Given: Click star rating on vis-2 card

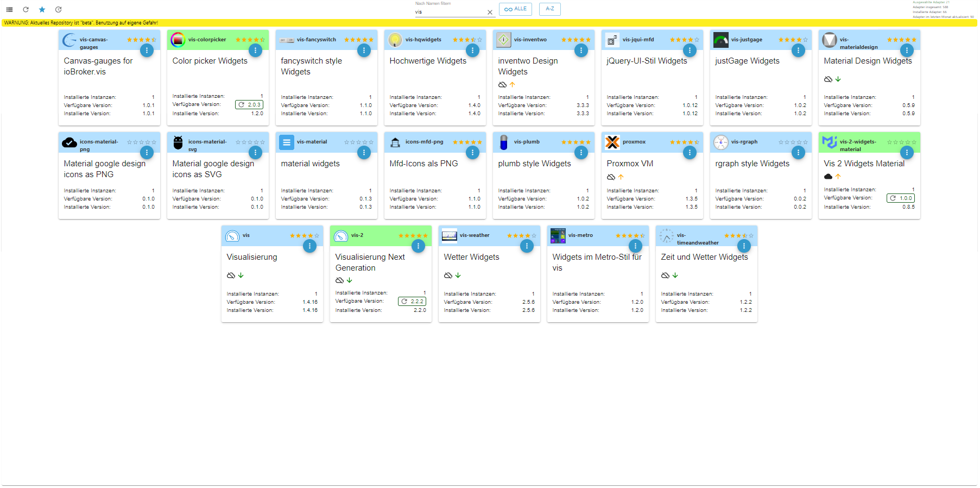Looking at the screenshot, I should tap(413, 235).
